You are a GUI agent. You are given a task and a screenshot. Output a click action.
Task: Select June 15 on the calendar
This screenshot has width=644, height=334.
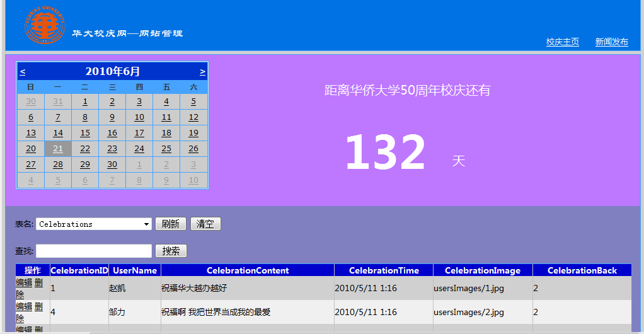coord(85,133)
